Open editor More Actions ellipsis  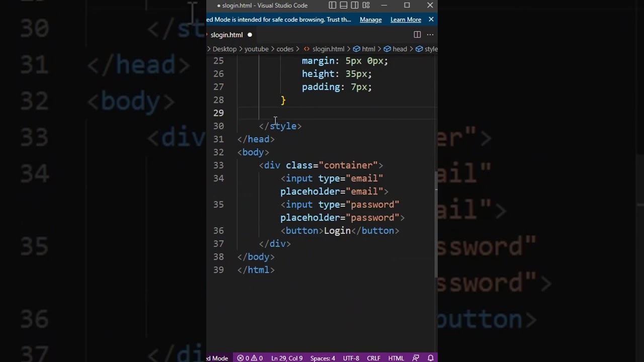point(430,35)
